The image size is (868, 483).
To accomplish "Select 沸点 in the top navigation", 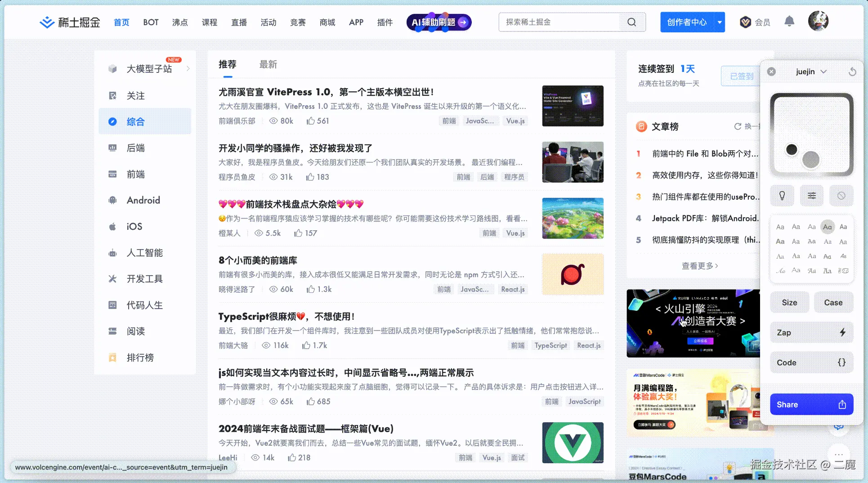I will coord(180,22).
